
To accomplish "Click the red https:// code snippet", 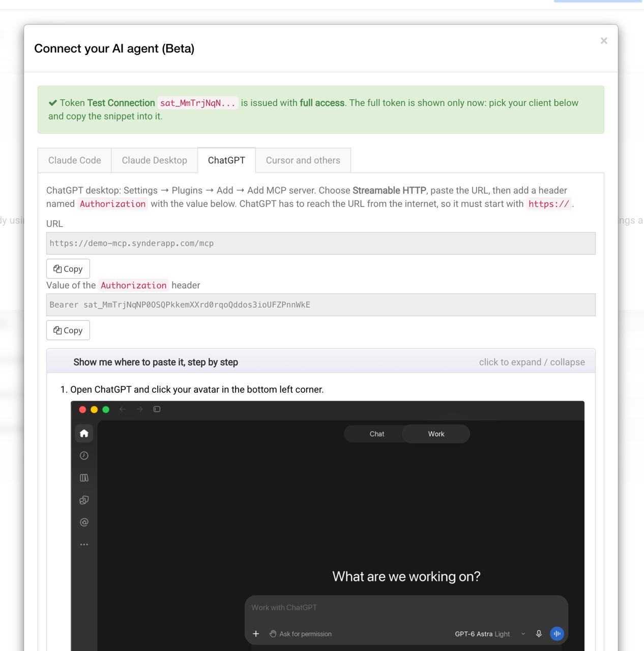I will pyautogui.click(x=549, y=204).
